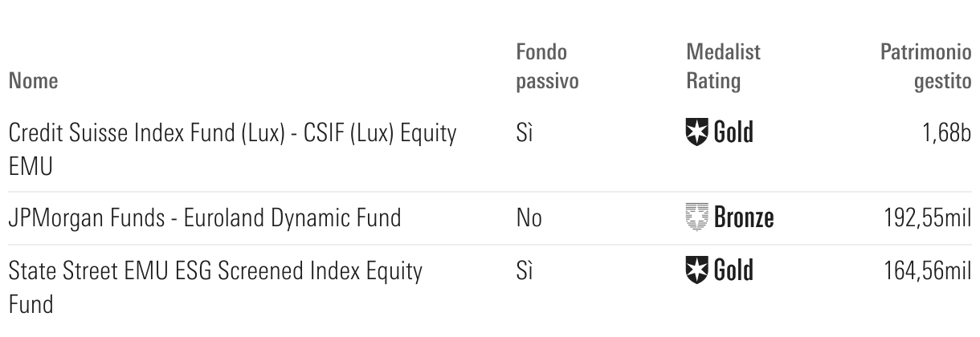
Task: Select the Bronze rating label
Action: 745,217
